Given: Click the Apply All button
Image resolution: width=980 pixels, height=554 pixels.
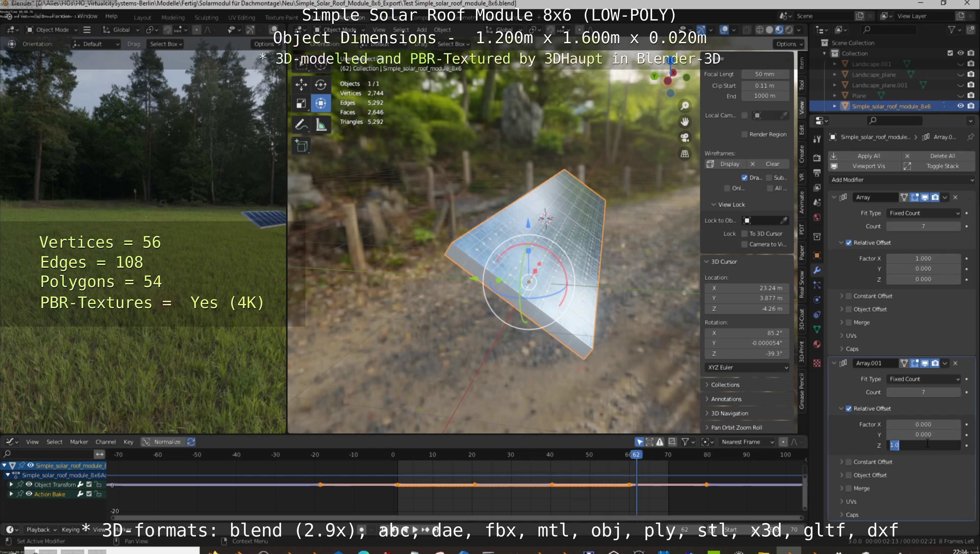Looking at the screenshot, I should tap(868, 156).
